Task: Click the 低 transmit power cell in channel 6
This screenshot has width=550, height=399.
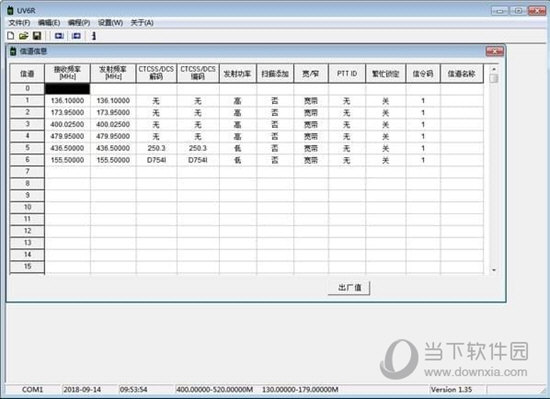Action: point(237,160)
